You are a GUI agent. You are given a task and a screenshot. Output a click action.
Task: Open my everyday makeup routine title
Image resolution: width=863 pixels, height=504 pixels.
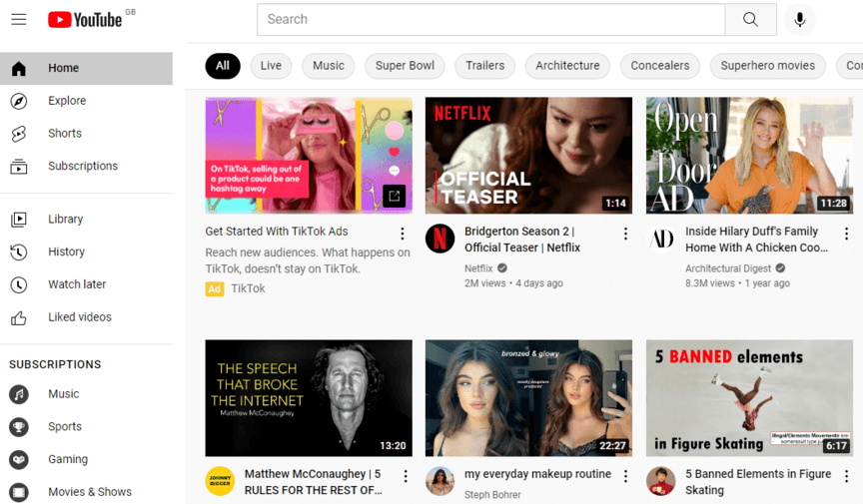537,474
